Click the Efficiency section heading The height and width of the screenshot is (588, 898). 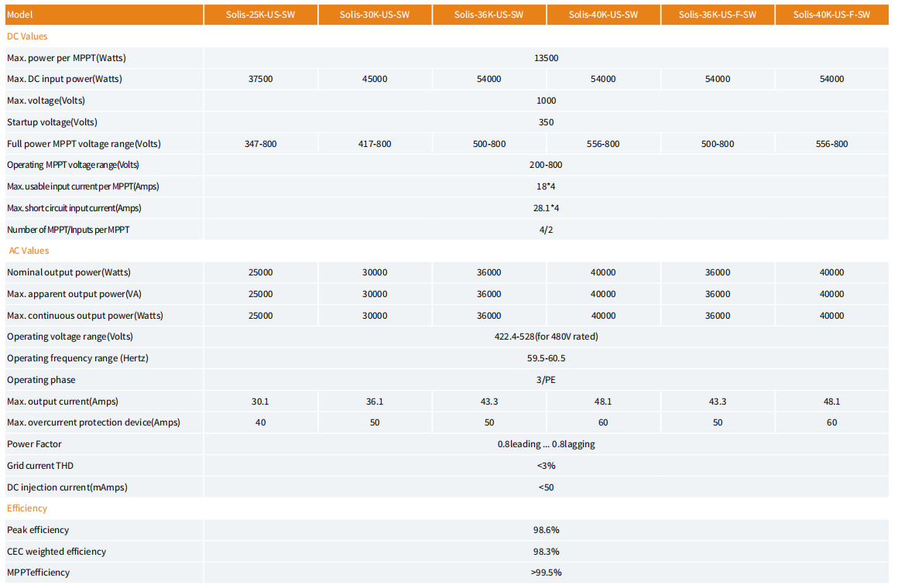27,508
